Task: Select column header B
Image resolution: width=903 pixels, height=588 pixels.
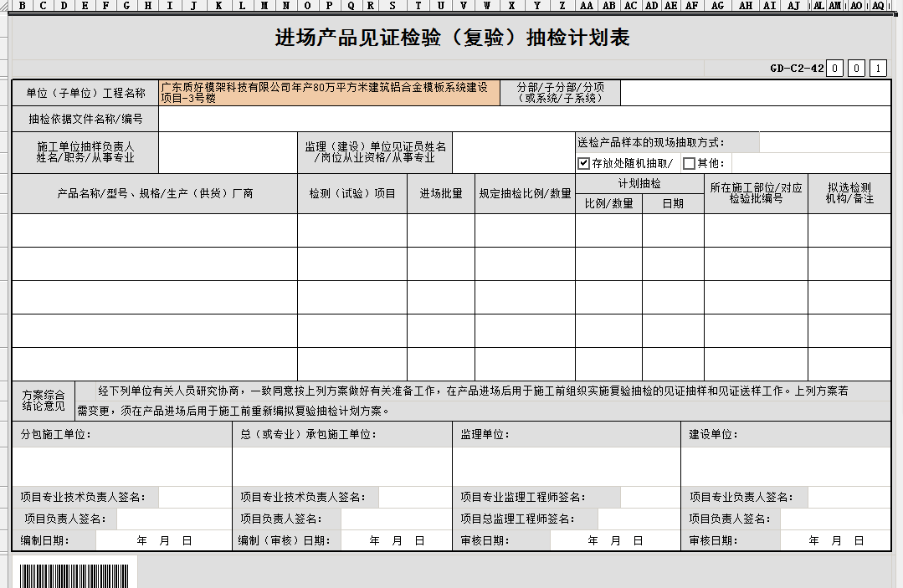Action: (x=20, y=6)
